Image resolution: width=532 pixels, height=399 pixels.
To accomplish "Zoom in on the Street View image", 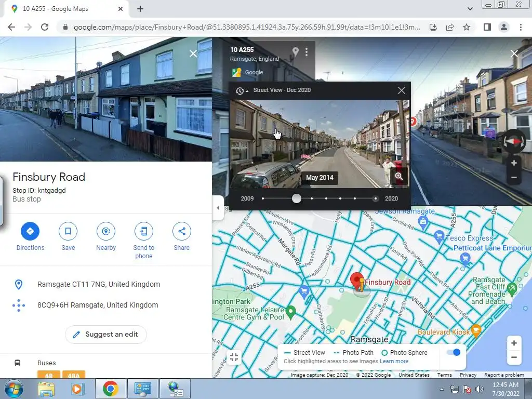I will [x=514, y=163].
